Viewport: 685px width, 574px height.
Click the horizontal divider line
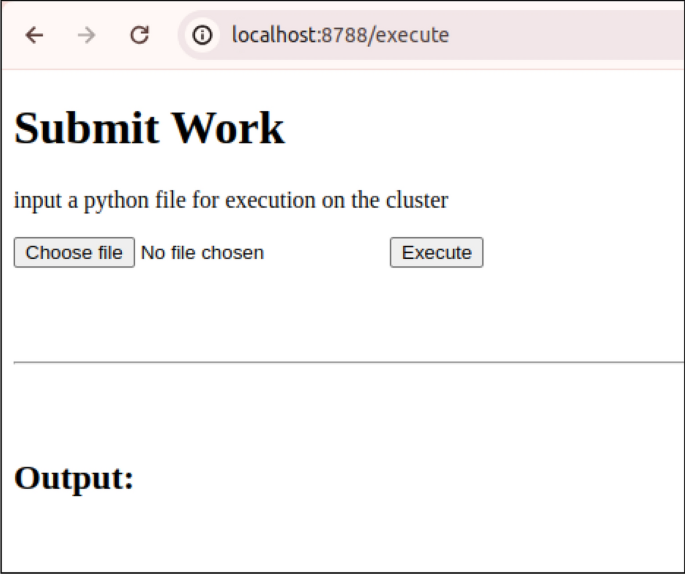(x=348, y=363)
